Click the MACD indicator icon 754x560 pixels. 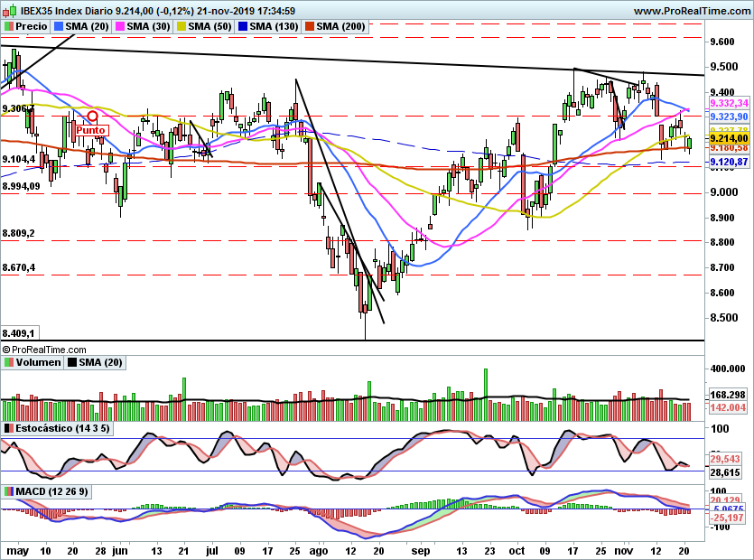coord(9,490)
